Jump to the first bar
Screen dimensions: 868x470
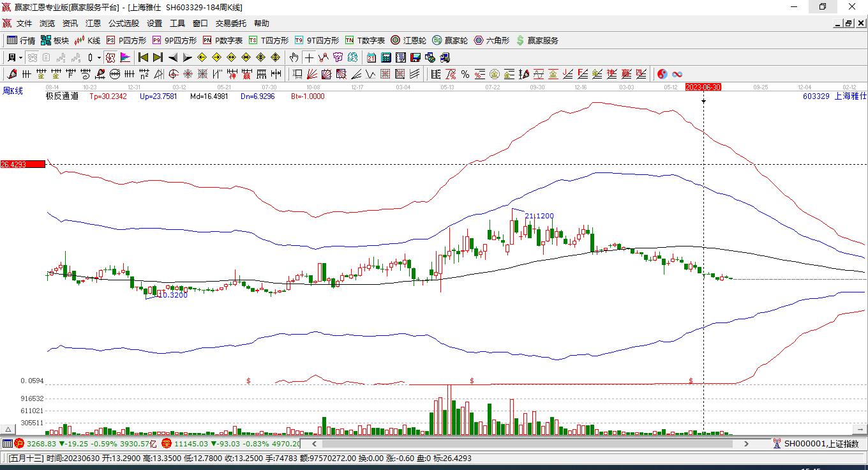tap(144, 57)
